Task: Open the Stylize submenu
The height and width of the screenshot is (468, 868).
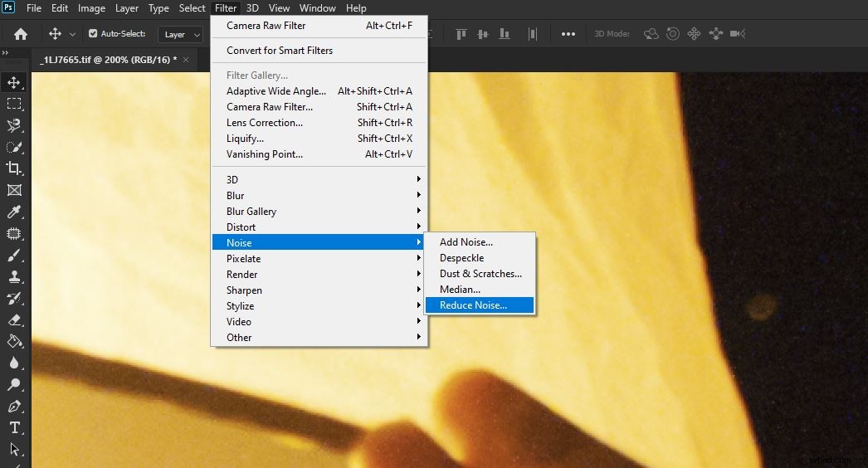Action: tap(319, 305)
